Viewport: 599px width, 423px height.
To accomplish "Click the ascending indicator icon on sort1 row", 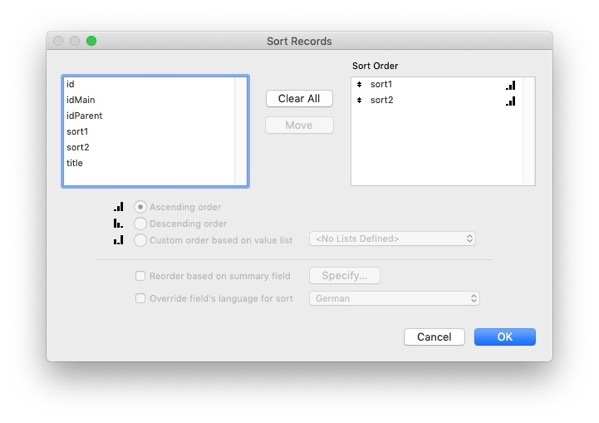I will (x=511, y=85).
